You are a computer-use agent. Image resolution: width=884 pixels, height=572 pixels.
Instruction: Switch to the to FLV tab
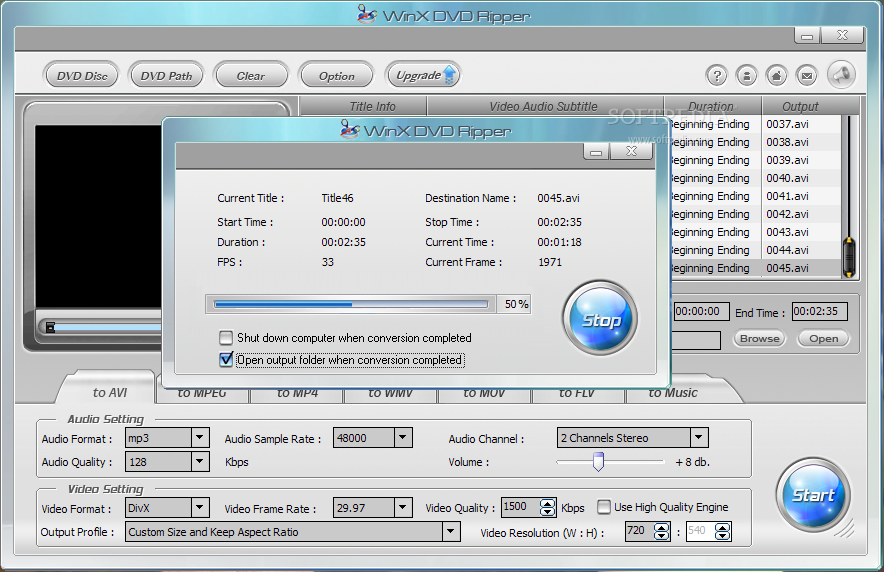pyautogui.click(x=576, y=394)
